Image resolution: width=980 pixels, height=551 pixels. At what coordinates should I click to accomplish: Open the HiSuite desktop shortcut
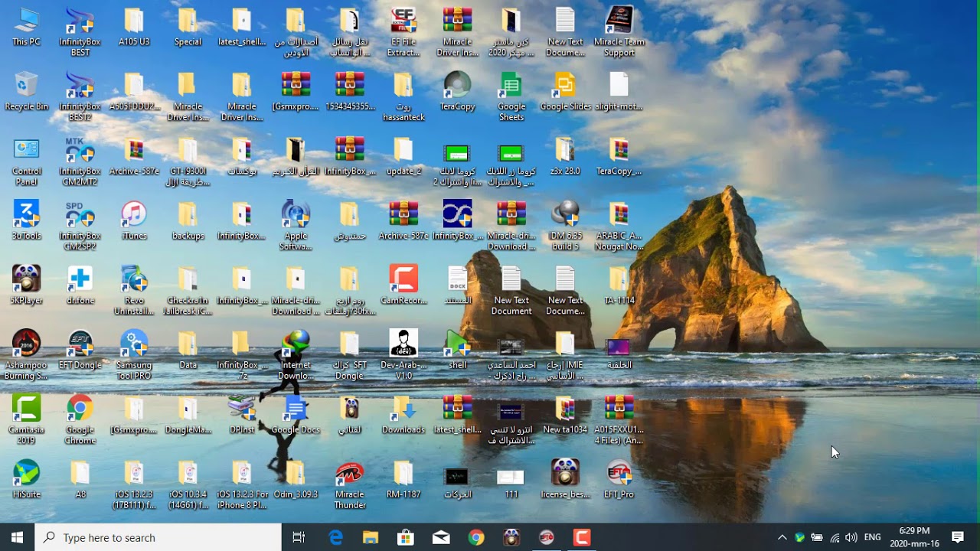coord(26,479)
